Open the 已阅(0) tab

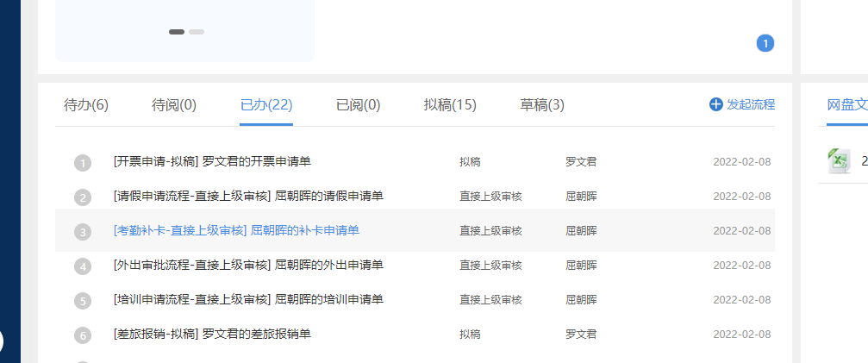tap(359, 104)
